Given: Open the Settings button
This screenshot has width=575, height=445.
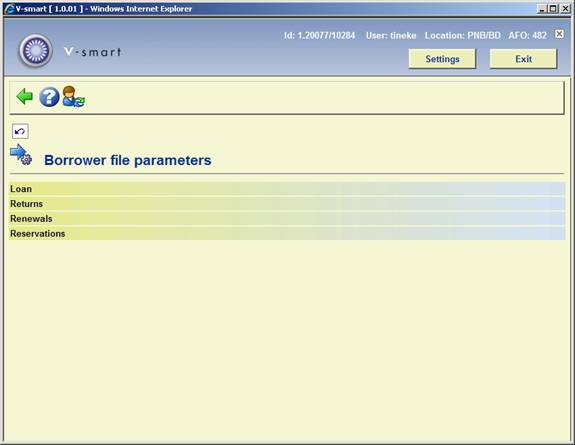Looking at the screenshot, I should coord(442,59).
